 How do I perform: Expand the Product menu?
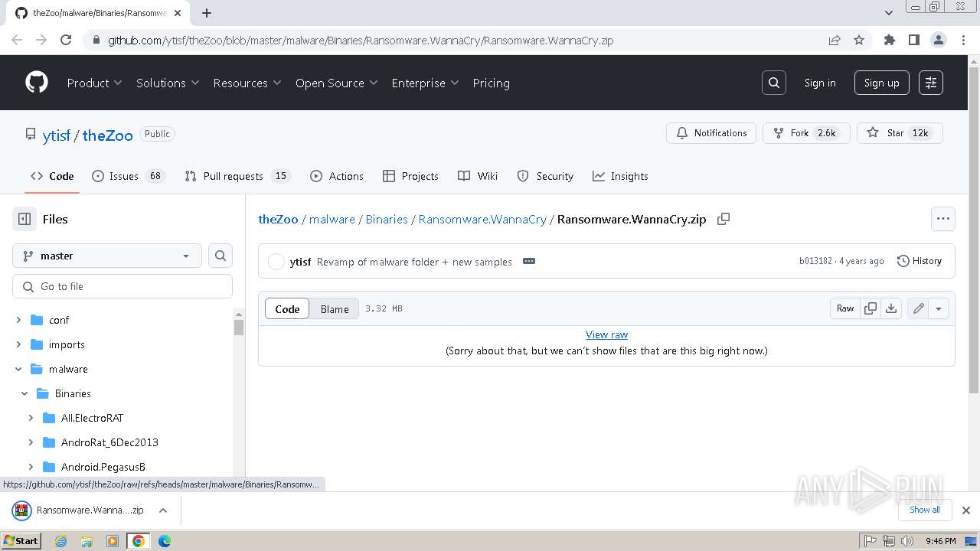[x=94, y=83]
